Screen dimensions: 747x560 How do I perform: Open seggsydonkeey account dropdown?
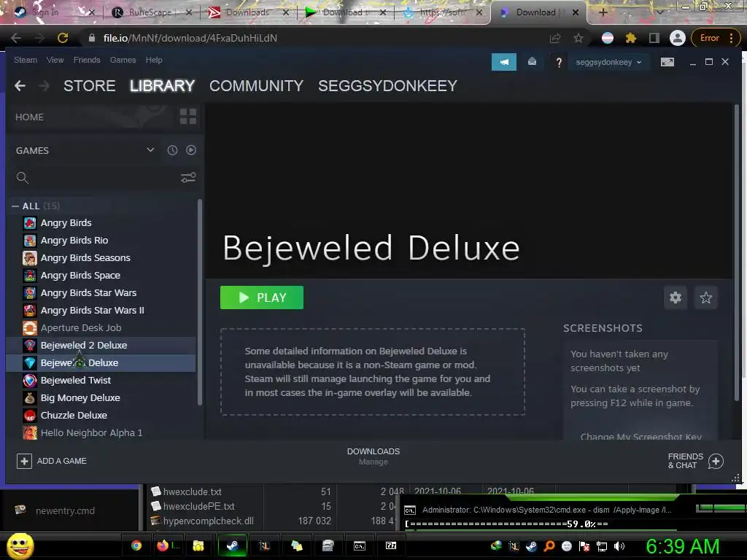point(608,62)
